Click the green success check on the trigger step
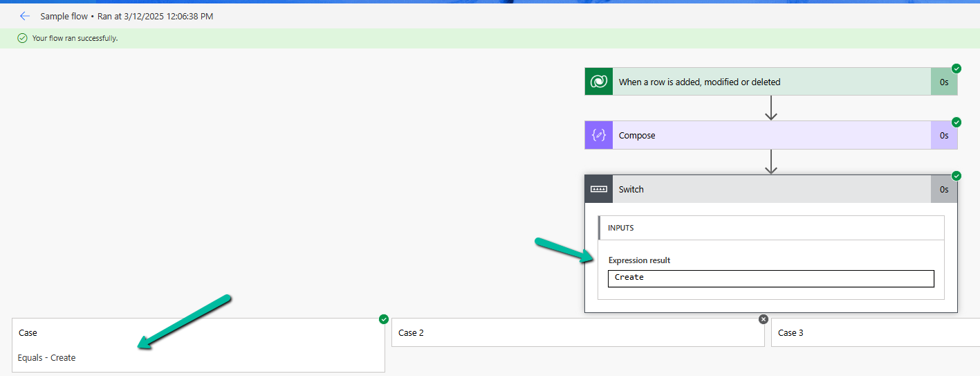Image resolution: width=980 pixels, height=376 pixels. 956,69
